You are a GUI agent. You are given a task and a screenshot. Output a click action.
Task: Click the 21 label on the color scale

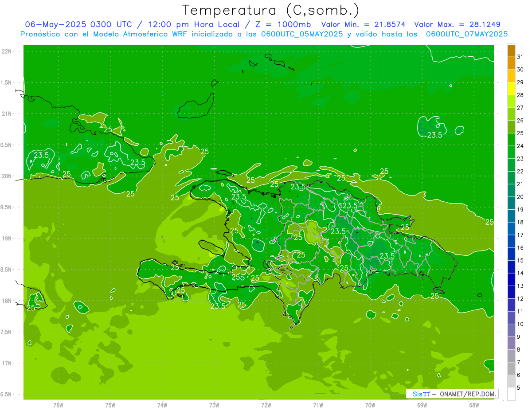pyautogui.click(x=520, y=184)
